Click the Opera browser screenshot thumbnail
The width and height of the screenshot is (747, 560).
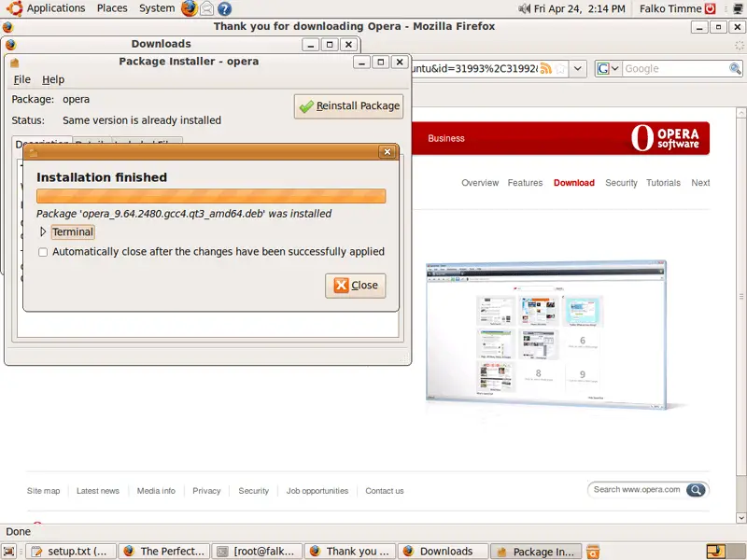pos(546,334)
